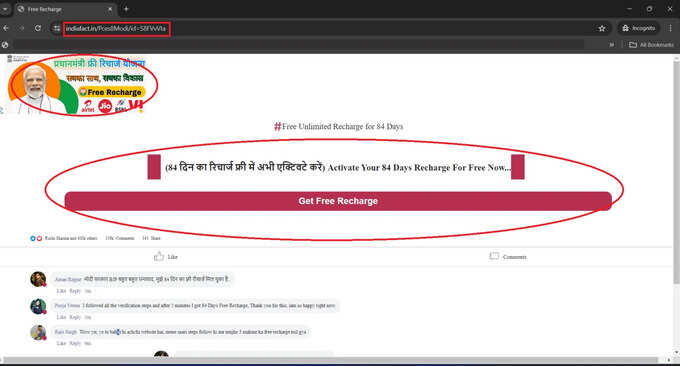The height and width of the screenshot is (366, 680).
Task: Click Like under second comment
Action: 61,317
